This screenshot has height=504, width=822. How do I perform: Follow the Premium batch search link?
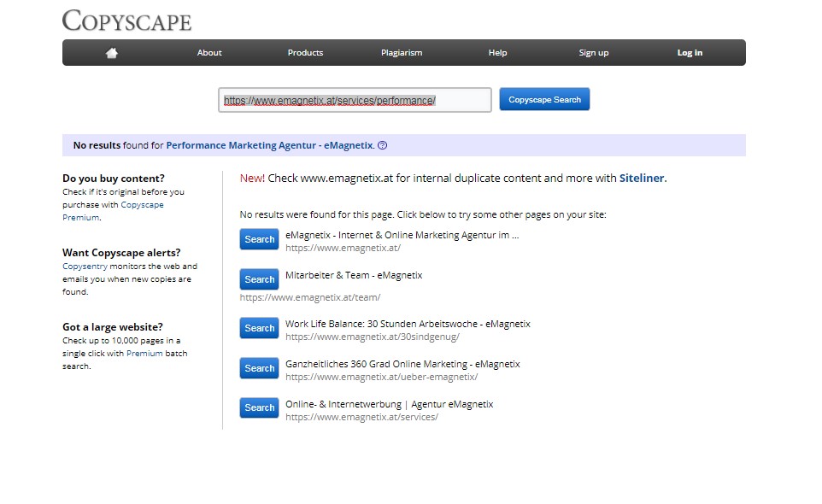(144, 354)
